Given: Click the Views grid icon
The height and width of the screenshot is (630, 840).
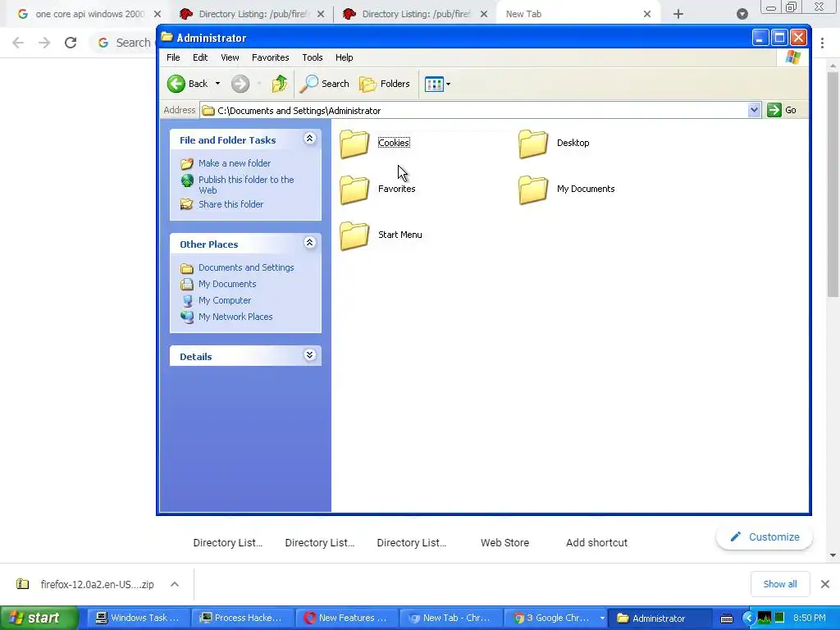Looking at the screenshot, I should [434, 84].
